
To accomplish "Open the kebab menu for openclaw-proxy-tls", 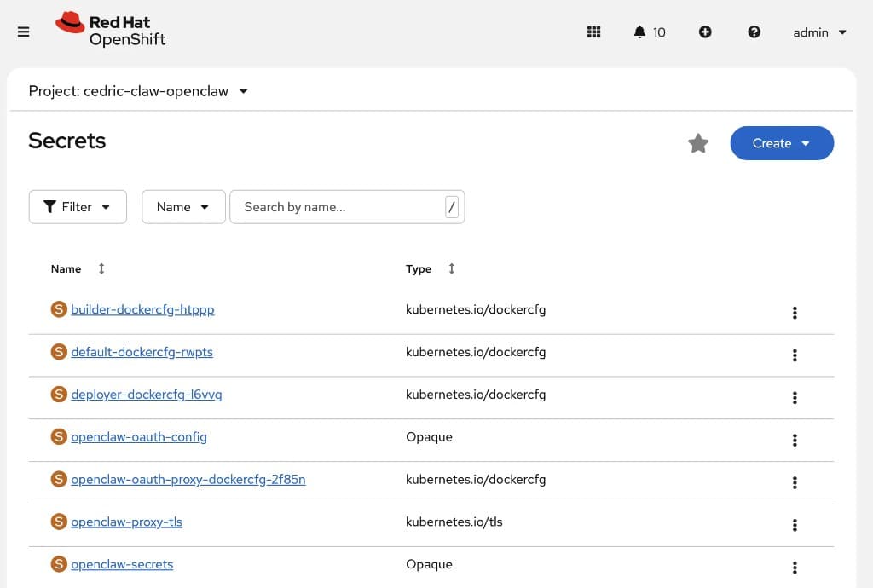I will coord(795,525).
